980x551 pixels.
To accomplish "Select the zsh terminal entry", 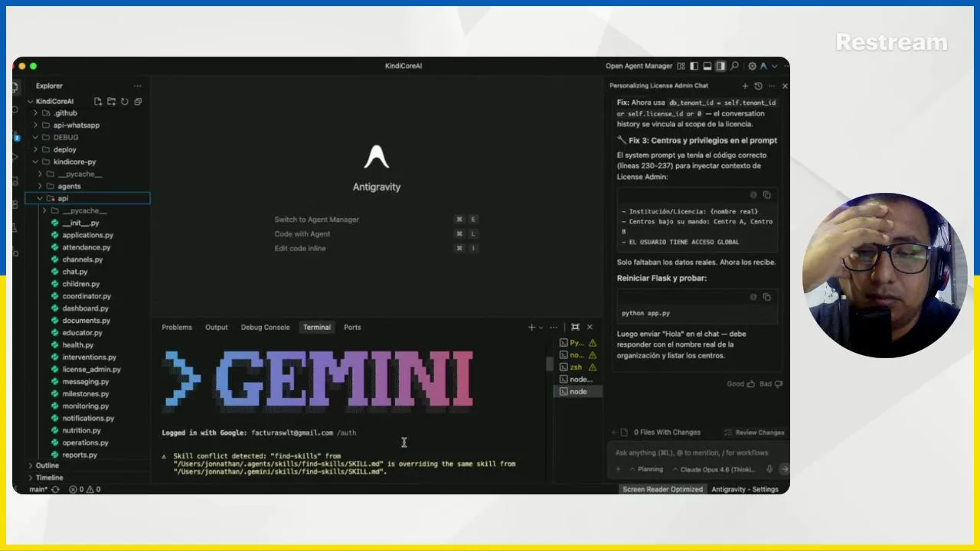I will click(578, 367).
